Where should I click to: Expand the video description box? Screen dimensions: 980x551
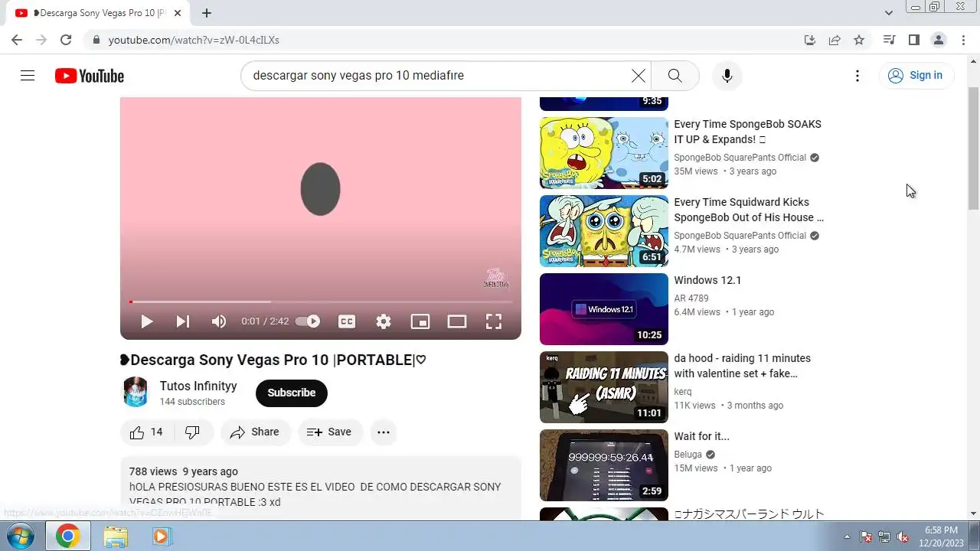click(321, 488)
